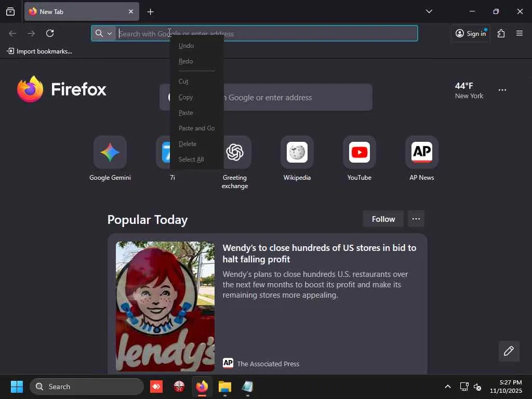Open Popular Today section three-dot menu
The image size is (532, 399).
[x=416, y=219]
